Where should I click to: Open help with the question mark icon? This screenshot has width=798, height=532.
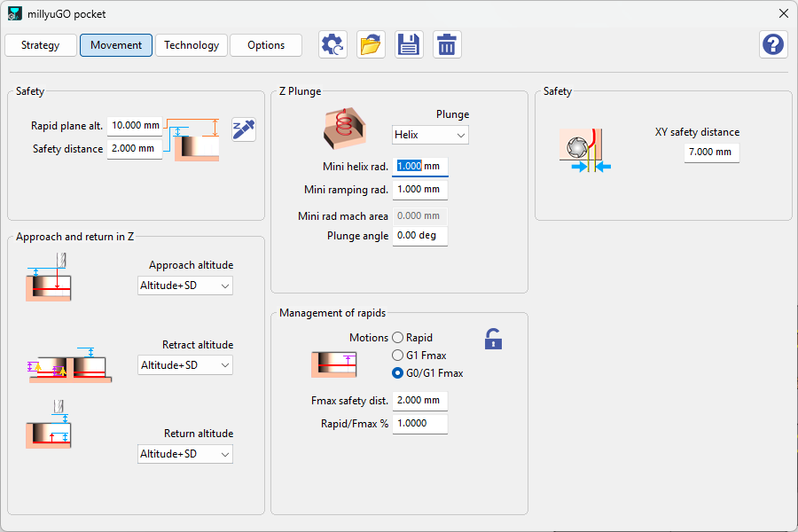773,45
